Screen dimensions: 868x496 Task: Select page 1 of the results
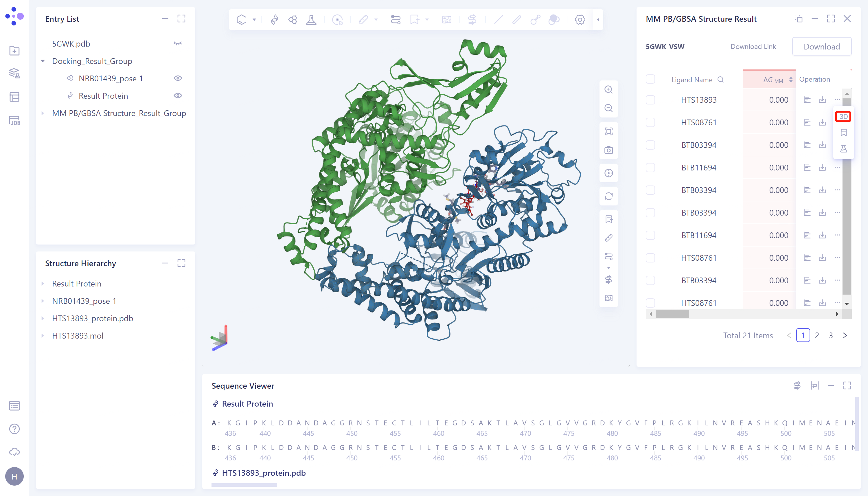(803, 336)
